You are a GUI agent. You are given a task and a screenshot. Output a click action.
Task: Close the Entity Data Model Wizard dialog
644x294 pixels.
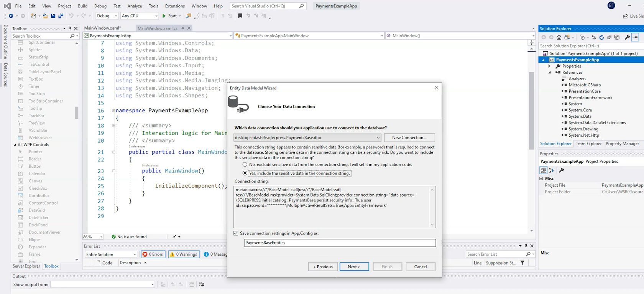click(436, 88)
